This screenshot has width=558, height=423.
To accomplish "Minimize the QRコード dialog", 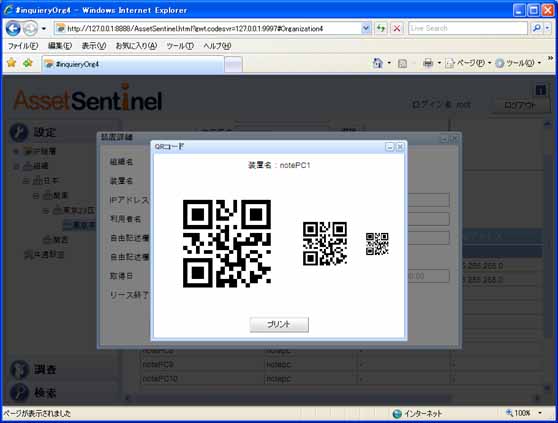I will pos(390,147).
